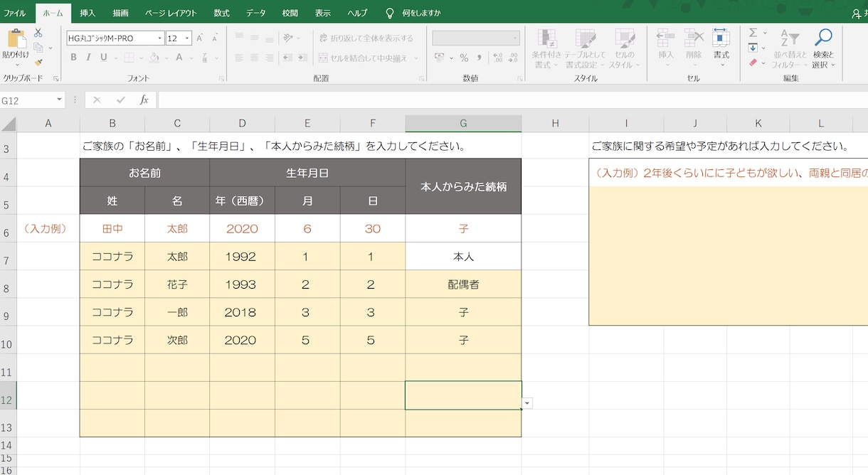
Task: Click the increase decimal places icon
Action: 497,58
